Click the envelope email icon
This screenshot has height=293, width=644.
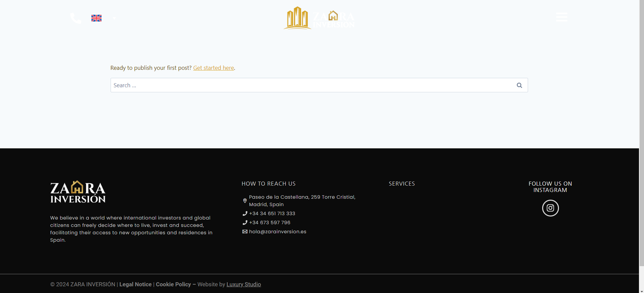point(245,232)
